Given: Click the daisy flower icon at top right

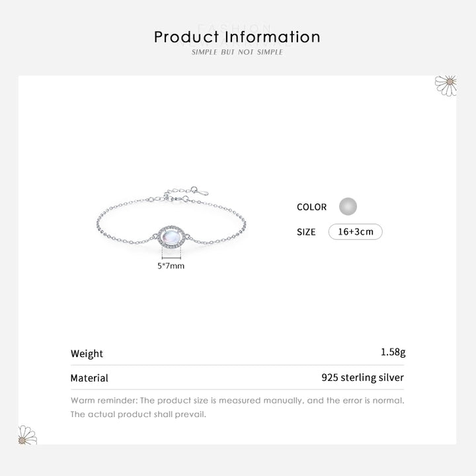Looking at the screenshot, I should pos(446,85).
